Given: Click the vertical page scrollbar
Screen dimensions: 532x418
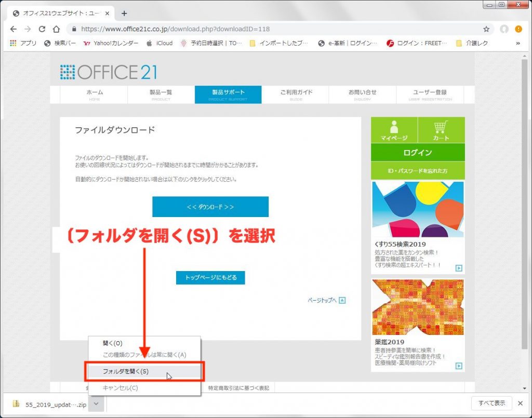Looking at the screenshot, I should (525, 204).
